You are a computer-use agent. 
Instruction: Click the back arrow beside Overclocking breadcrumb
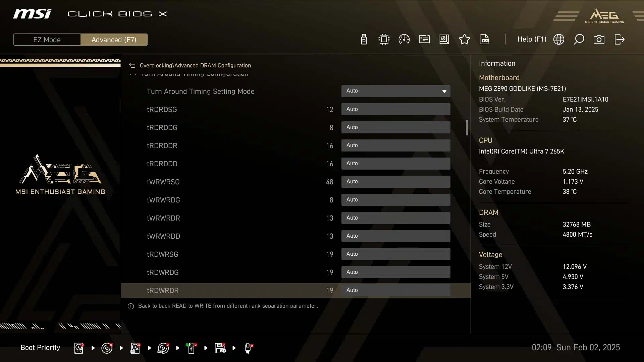pyautogui.click(x=132, y=66)
